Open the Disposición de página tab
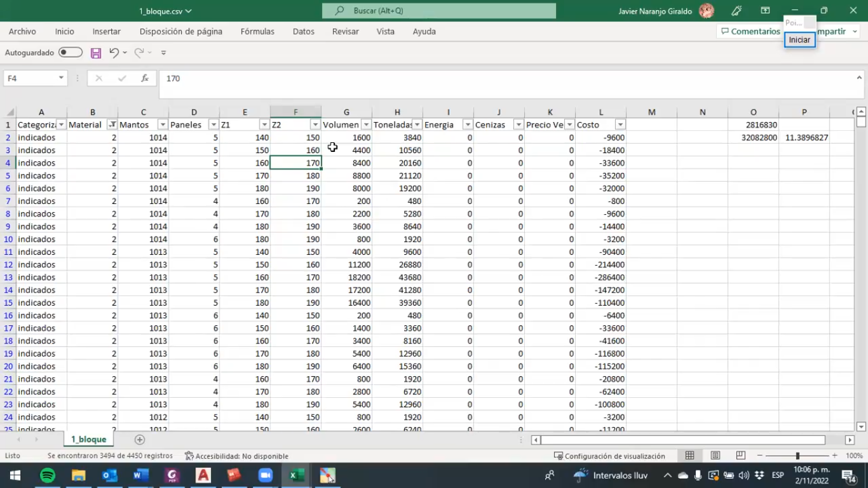Image resolution: width=868 pixels, height=488 pixels. (x=181, y=31)
